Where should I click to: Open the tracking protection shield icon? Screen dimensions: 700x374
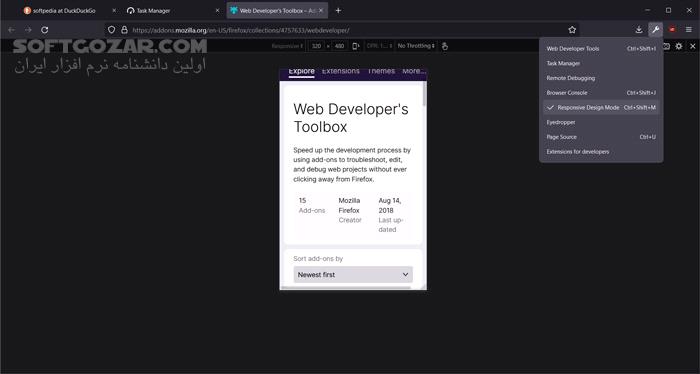point(112,30)
